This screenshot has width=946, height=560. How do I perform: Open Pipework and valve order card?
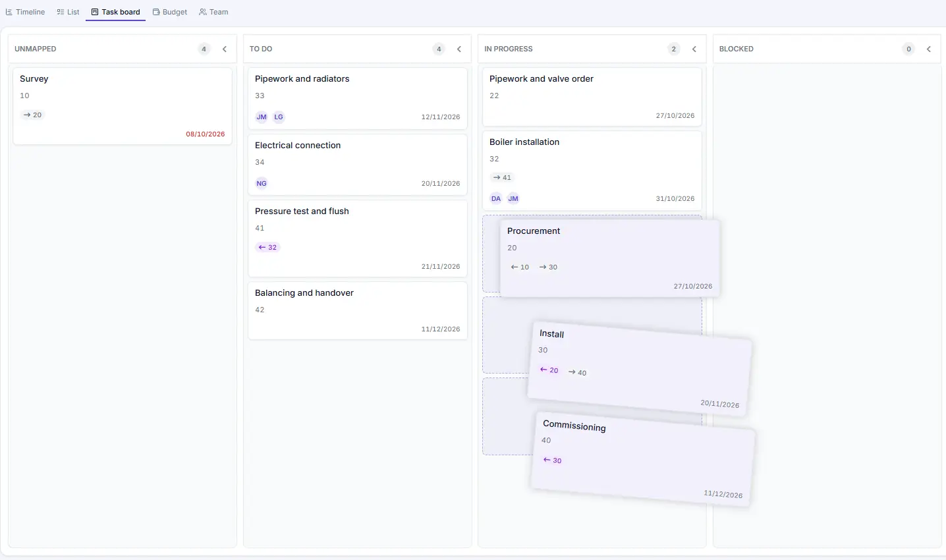pos(592,96)
